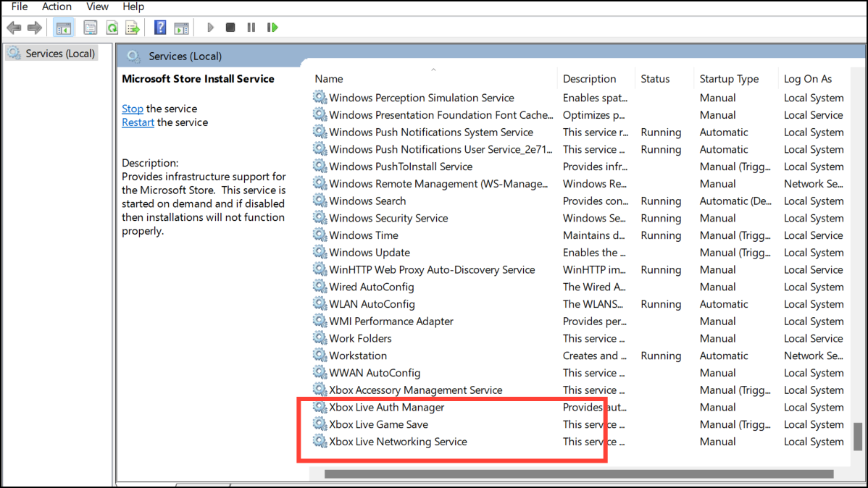Select WinHTTP Web Proxy Auto-Discovery Service

pos(578,269)
